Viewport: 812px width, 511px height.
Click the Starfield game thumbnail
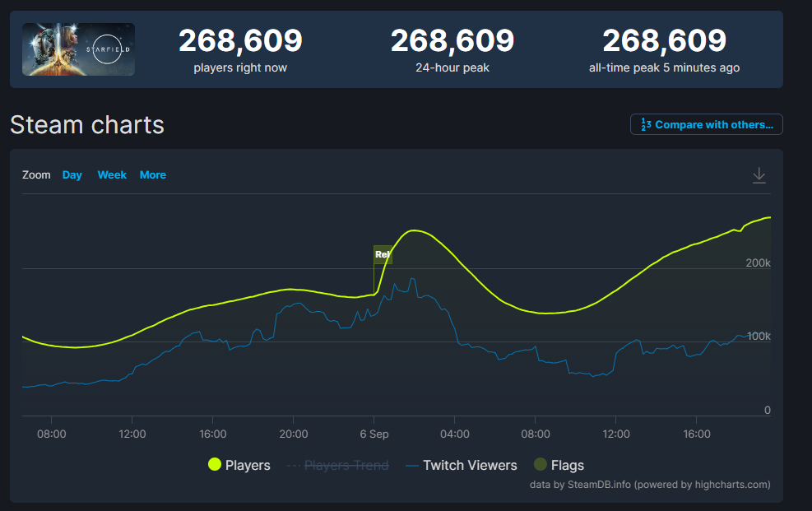tap(79, 49)
